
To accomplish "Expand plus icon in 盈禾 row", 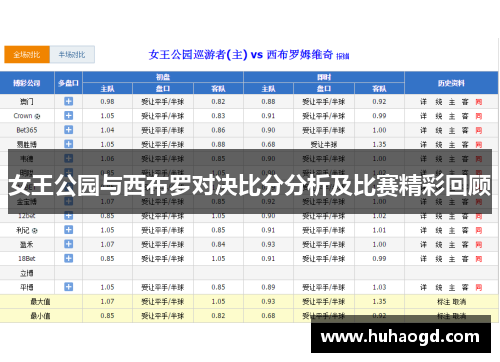I will pos(68,244).
